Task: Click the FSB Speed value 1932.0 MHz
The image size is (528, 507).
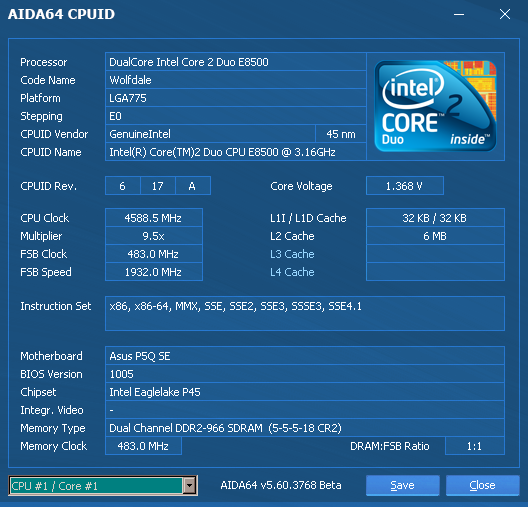Action: (x=154, y=272)
